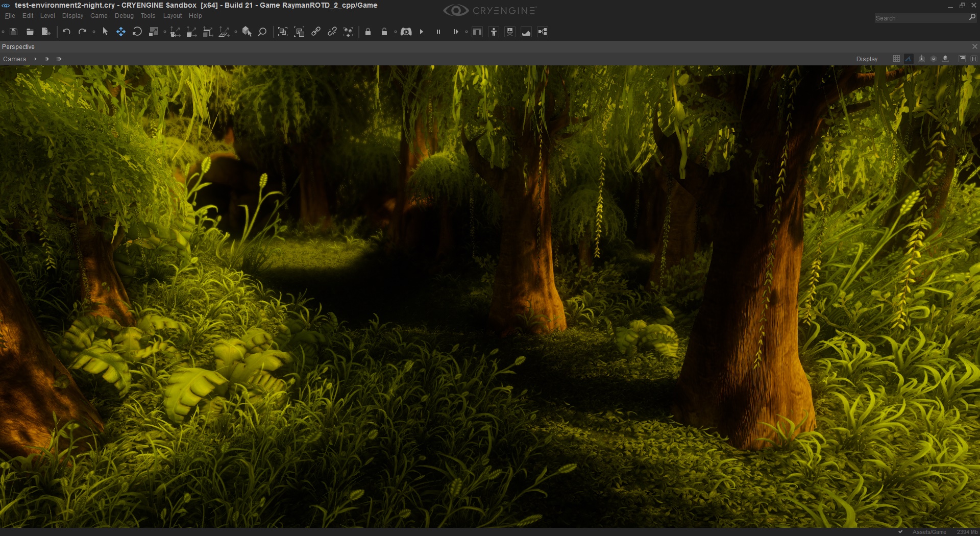This screenshot has width=980, height=536.
Task: Redo the last undone action
Action: point(82,32)
